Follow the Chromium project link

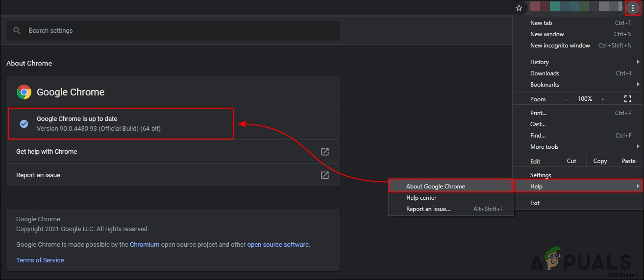[x=145, y=245]
